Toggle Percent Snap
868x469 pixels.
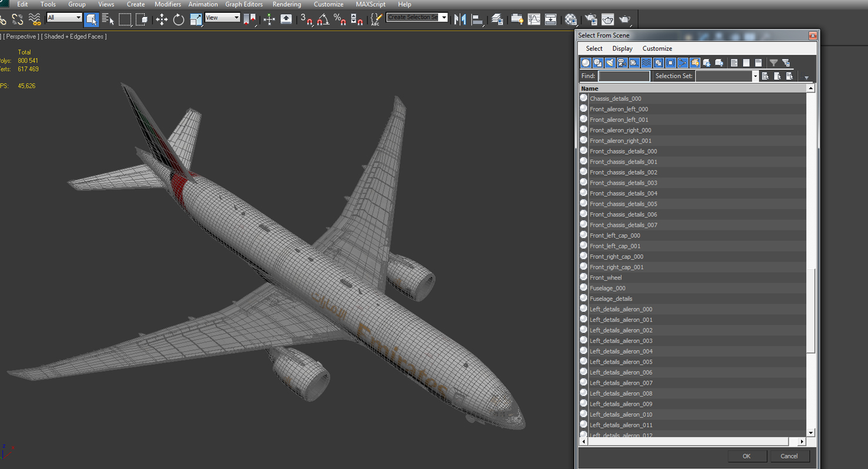pos(340,19)
